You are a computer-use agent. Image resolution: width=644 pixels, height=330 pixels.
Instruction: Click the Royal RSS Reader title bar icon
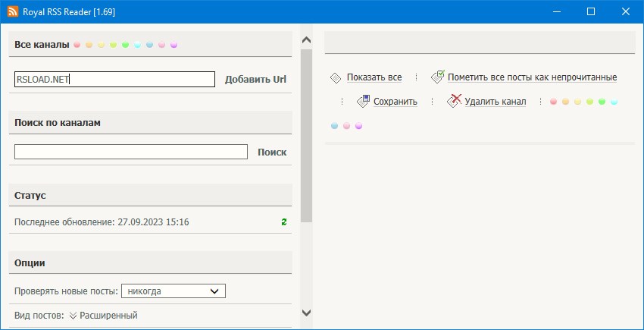[x=13, y=12]
